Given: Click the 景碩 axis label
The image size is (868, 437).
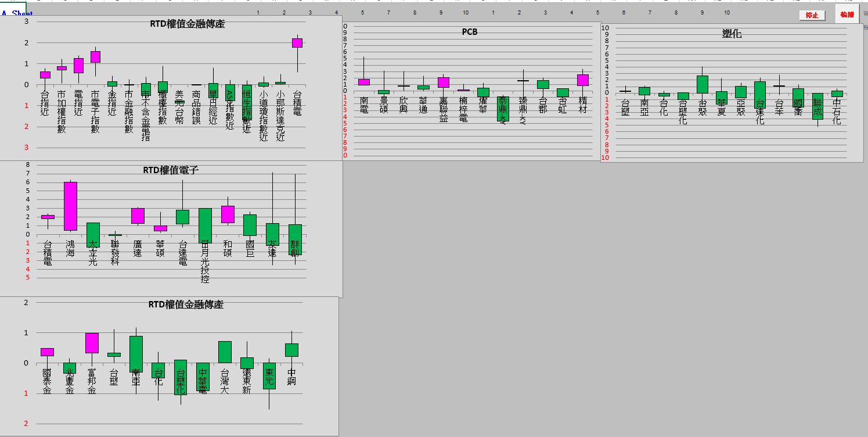Looking at the screenshot, I should pos(384,105).
